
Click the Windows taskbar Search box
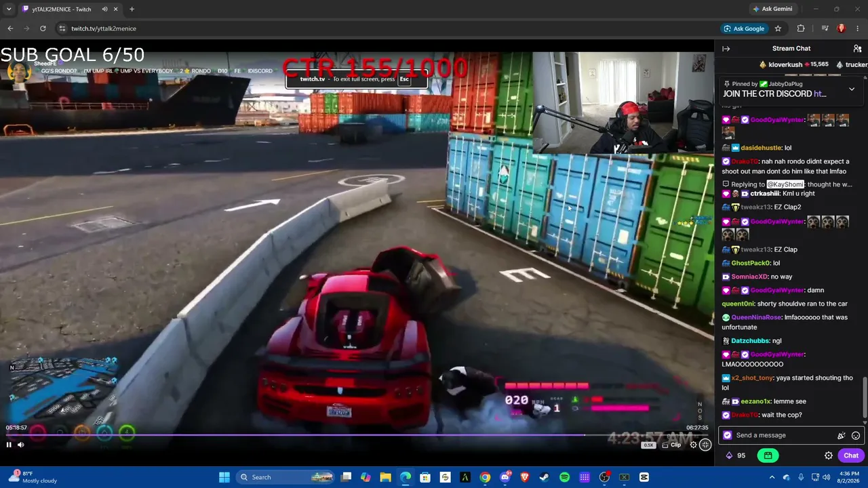285,477
